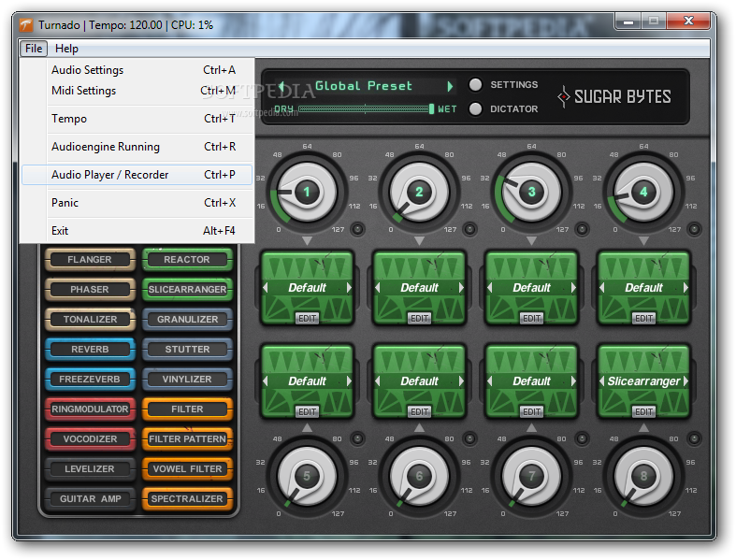This screenshot has height=560, width=736.
Task: Select the FILTER PATTERN effect
Action: [187, 439]
